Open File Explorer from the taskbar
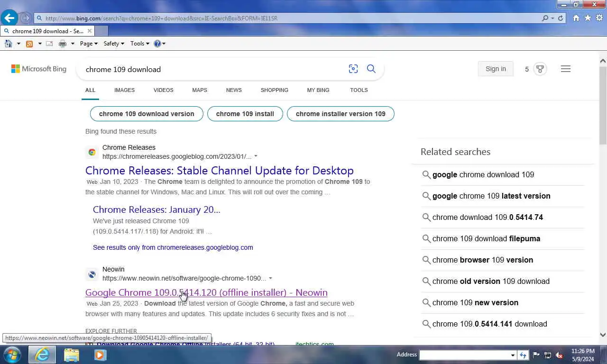Image resolution: width=607 pixels, height=364 pixels. 71,355
